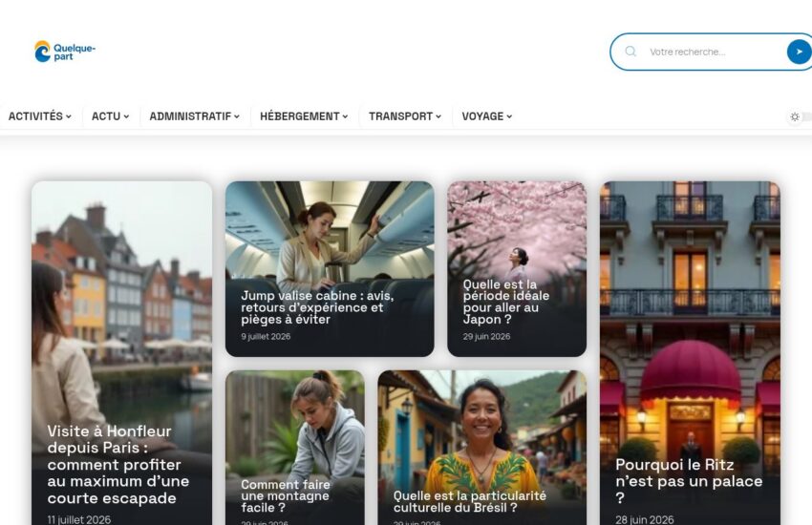Click the '28 juin 2026' date
The height and width of the screenshot is (525, 812).
(645, 520)
